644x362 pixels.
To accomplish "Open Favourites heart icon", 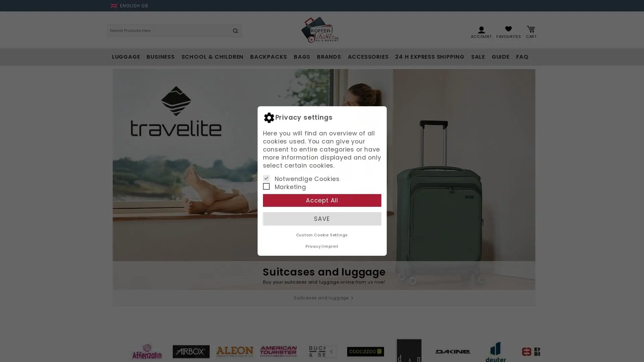I will [508, 29].
